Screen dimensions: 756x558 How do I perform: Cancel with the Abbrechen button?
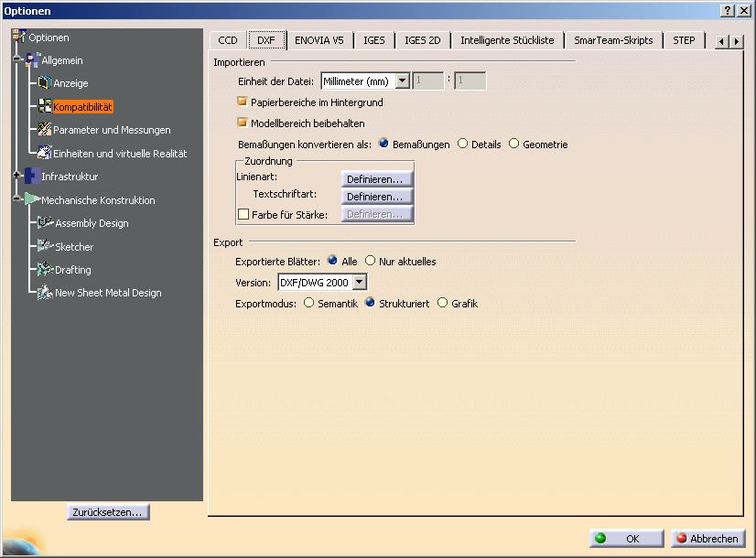(x=707, y=538)
